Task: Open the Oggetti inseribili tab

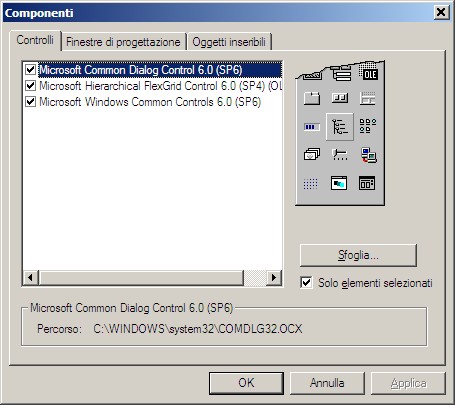Action: pyautogui.click(x=229, y=42)
